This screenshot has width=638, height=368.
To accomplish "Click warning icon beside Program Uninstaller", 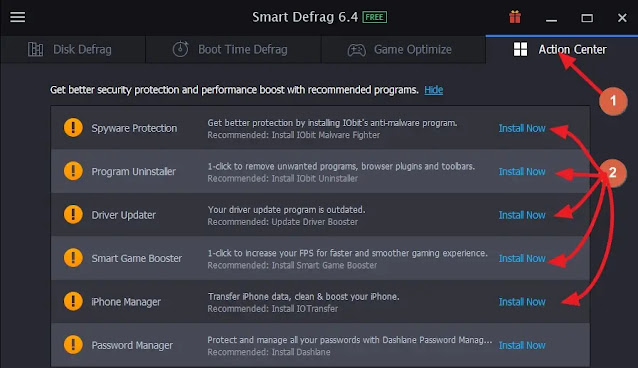I will (x=73, y=171).
